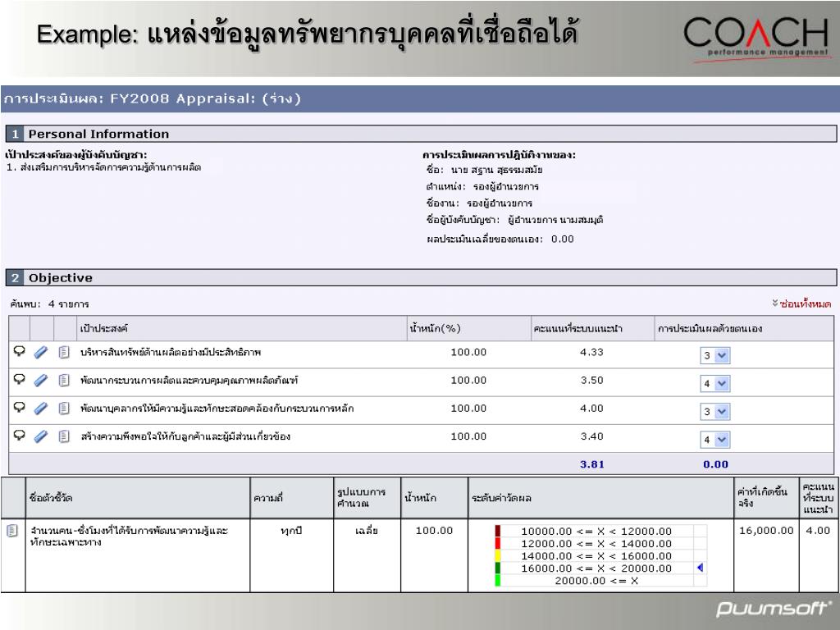Open document icon for พัฒนากระบวนการผลิต row

point(64,380)
